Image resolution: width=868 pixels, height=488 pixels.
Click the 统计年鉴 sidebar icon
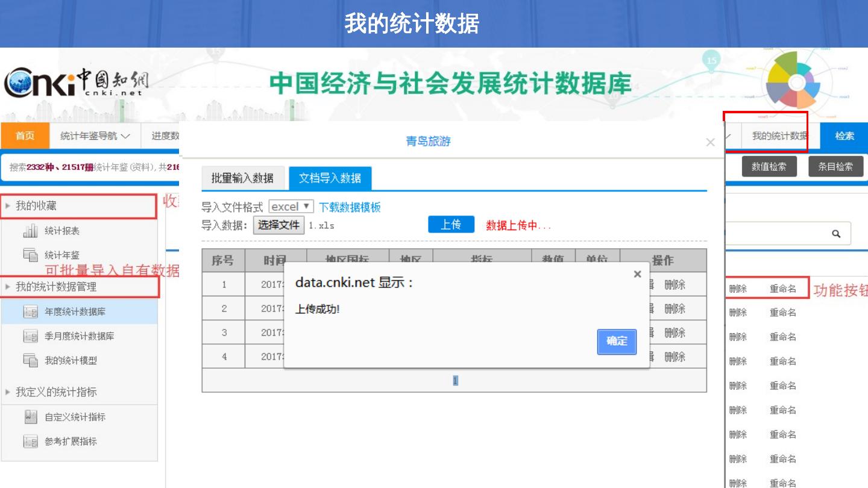(30, 255)
